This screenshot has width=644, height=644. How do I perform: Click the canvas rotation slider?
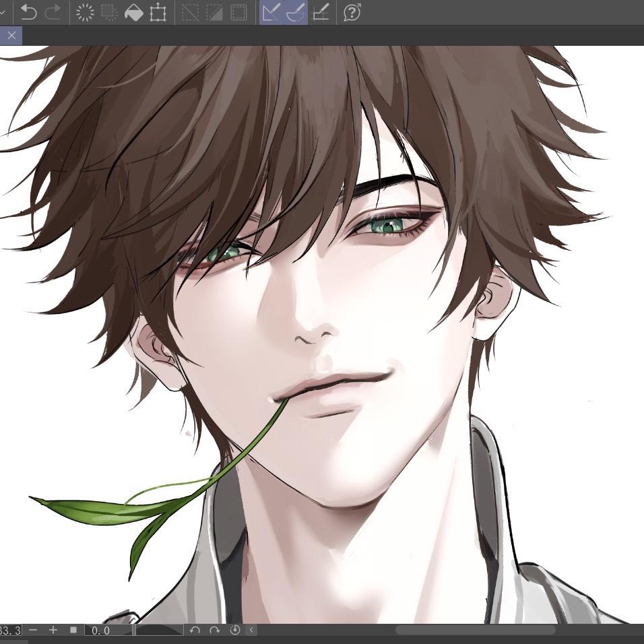pos(160,630)
